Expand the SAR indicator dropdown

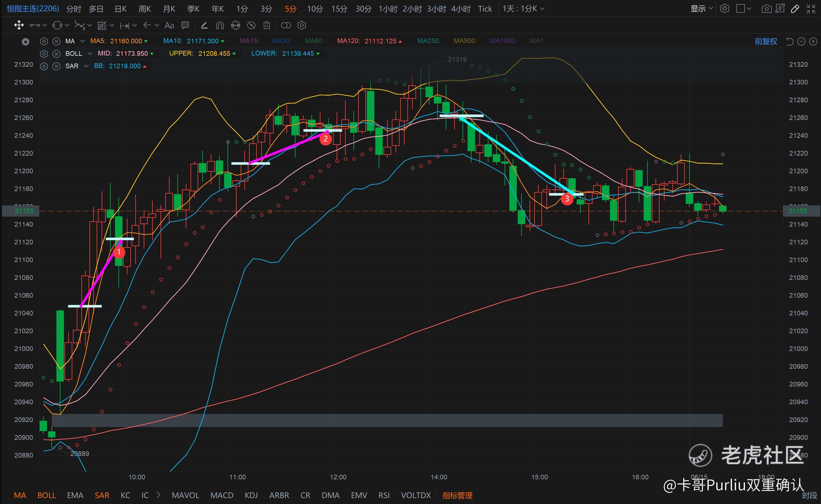click(86, 66)
